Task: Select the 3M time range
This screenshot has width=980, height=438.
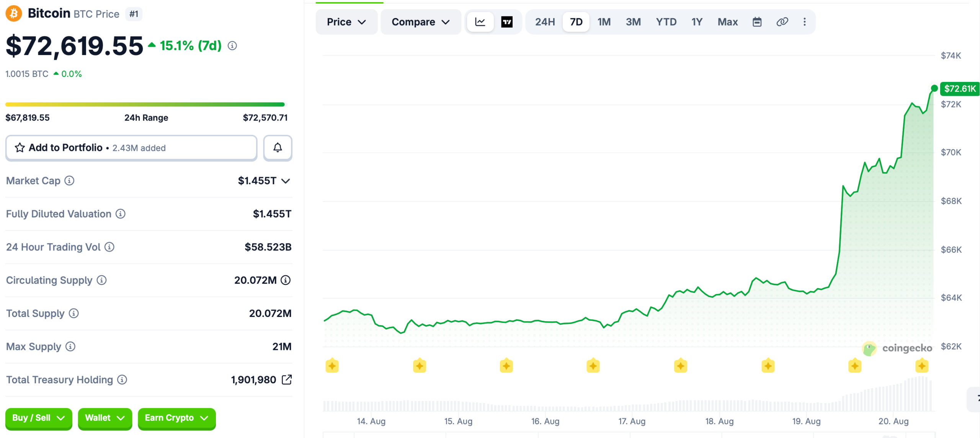Action: (633, 22)
